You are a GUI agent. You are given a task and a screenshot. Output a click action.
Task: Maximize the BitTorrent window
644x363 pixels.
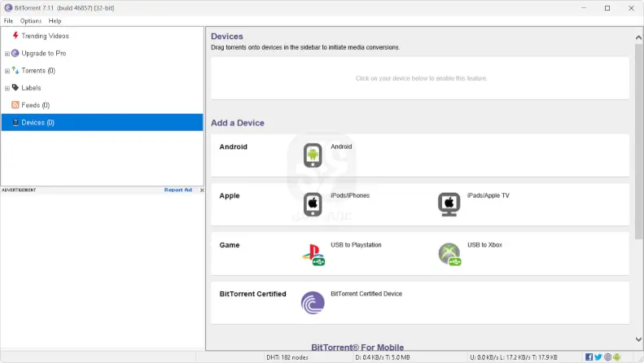click(607, 8)
